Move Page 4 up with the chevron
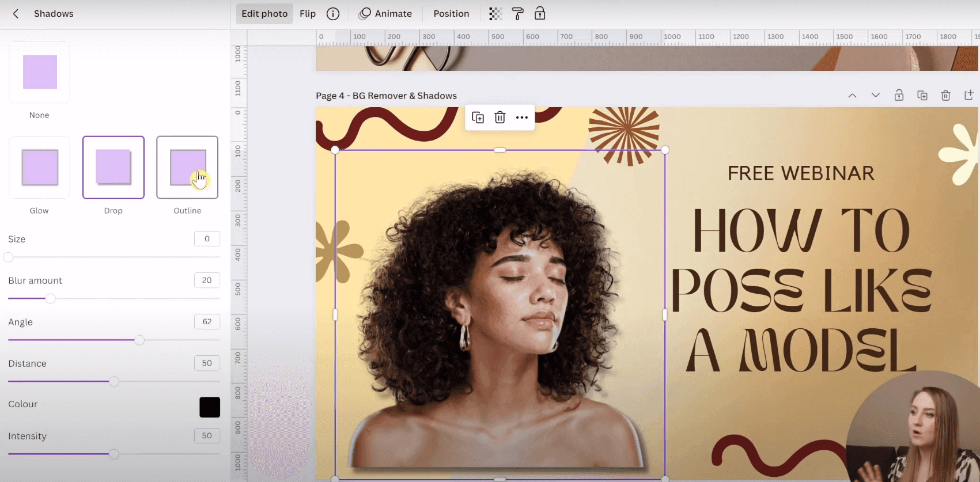Screen dimensions: 980x482 coord(852,96)
